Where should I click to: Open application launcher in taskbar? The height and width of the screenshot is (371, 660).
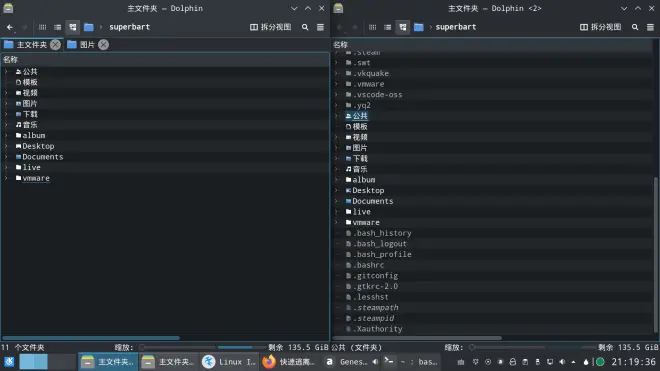click(x=9, y=362)
